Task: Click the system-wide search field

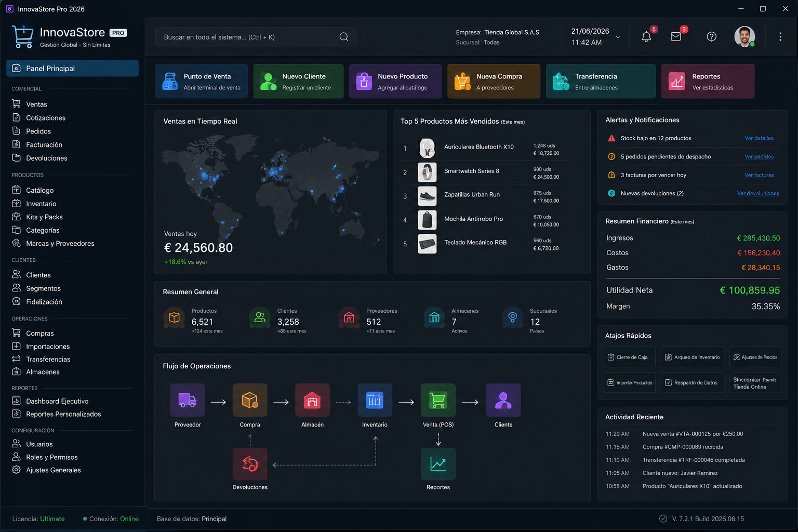Action: (256, 37)
